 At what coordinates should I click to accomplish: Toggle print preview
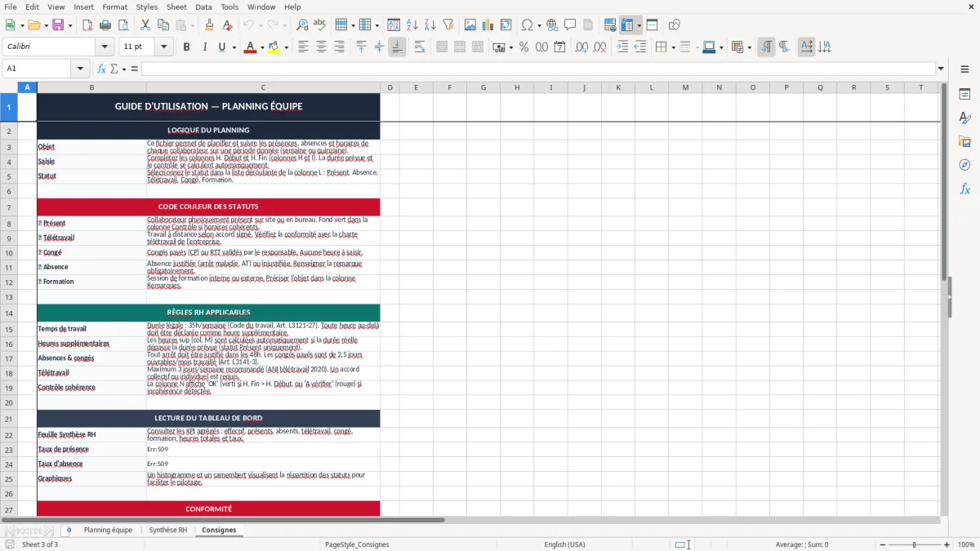[x=123, y=25]
